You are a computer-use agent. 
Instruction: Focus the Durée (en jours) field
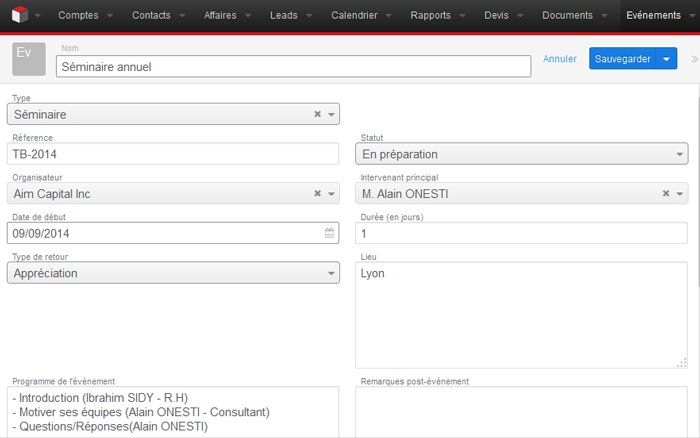(x=521, y=233)
